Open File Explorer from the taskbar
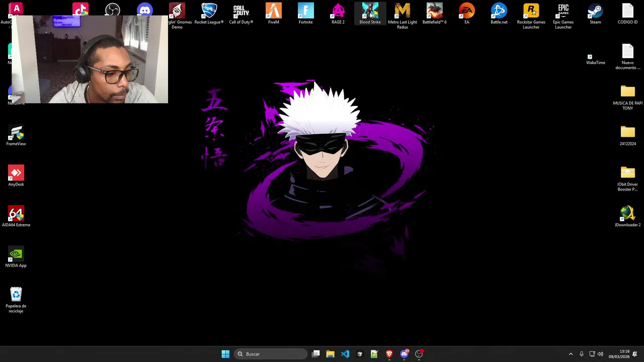The height and width of the screenshot is (362, 644). tap(331, 354)
